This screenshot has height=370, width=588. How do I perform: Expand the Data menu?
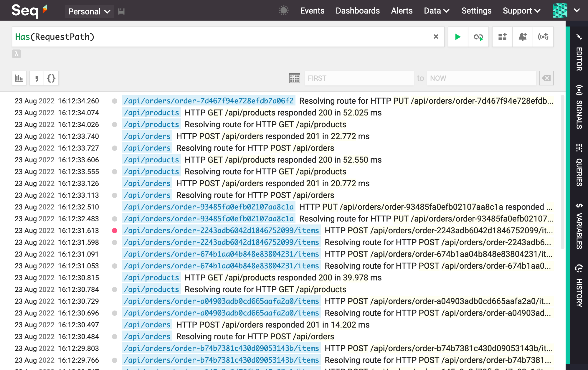tap(437, 11)
